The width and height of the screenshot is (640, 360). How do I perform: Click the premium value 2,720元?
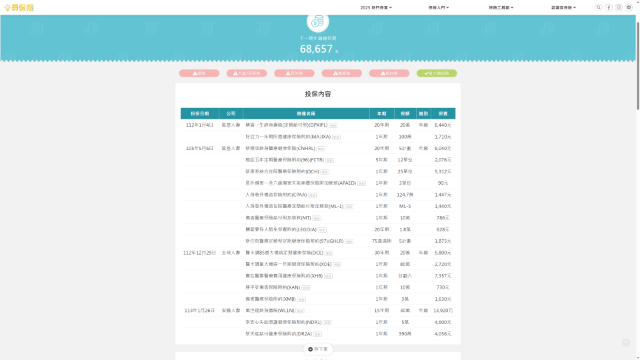[x=443, y=264]
